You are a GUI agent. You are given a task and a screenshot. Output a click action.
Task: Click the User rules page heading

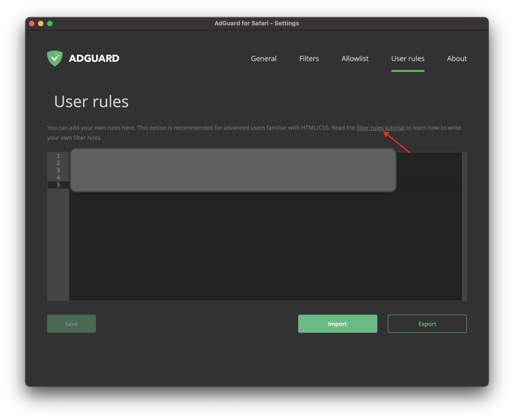92,102
